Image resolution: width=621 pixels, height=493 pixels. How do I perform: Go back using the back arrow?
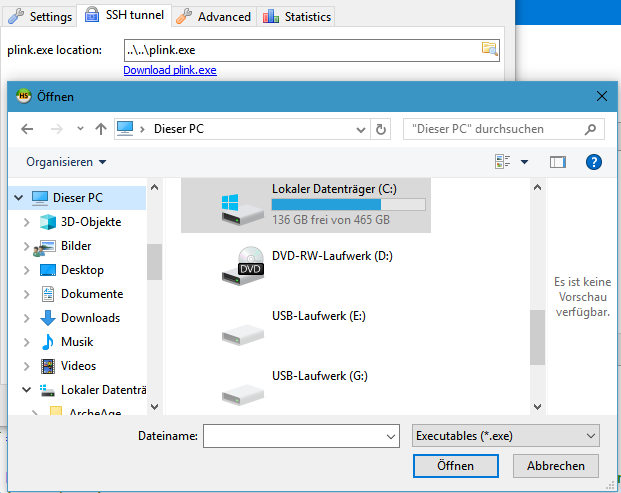(x=27, y=129)
